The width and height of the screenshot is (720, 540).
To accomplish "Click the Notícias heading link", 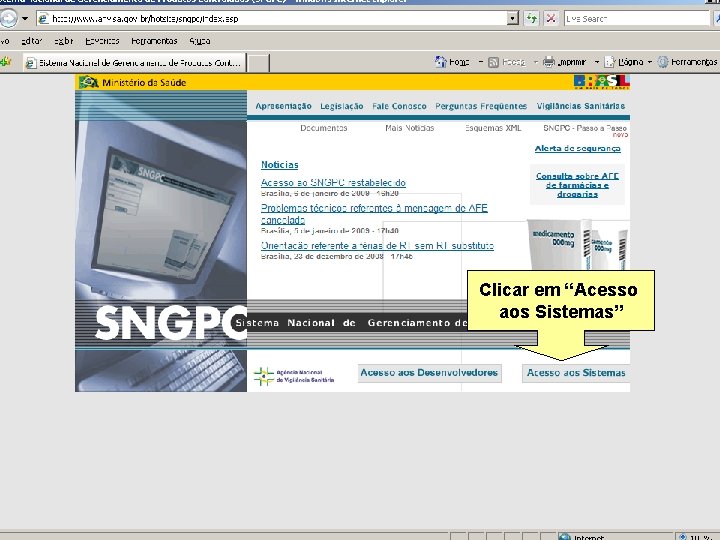I will [x=280, y=164].
